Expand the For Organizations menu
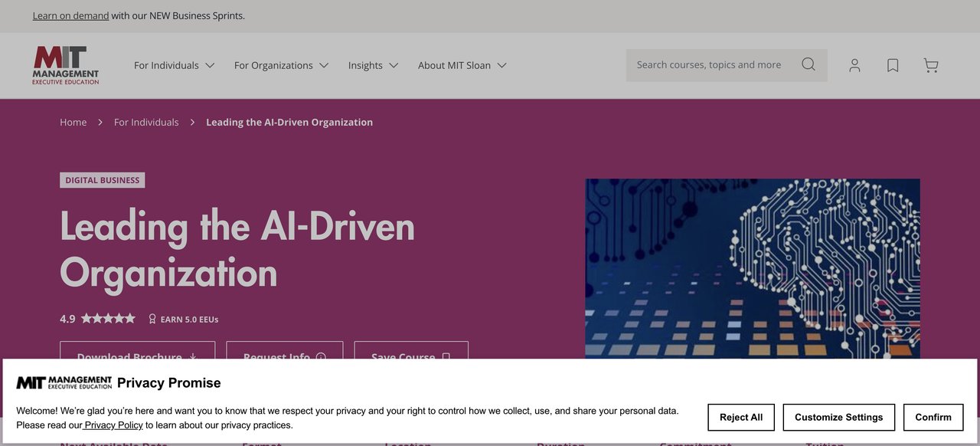 click(281, 65)
